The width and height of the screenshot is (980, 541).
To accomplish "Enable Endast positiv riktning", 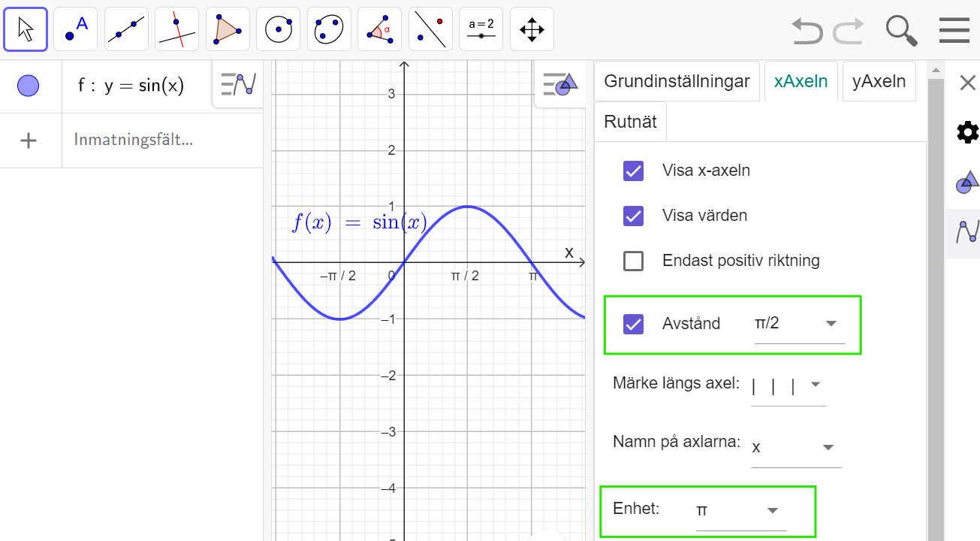I will pyautogui.click(x=633, y=261).
